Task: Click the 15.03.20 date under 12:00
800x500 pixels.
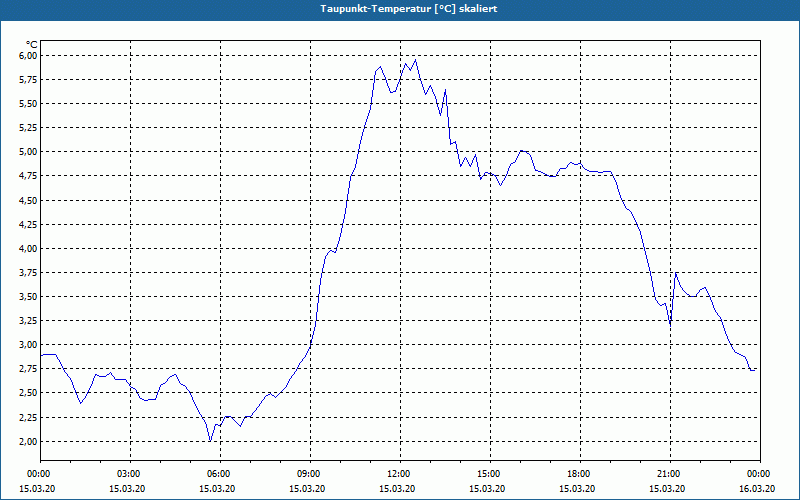Action: (x=397, y=489)
